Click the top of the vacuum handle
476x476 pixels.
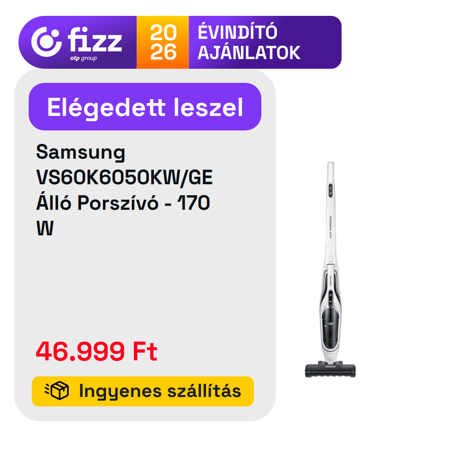331,166
